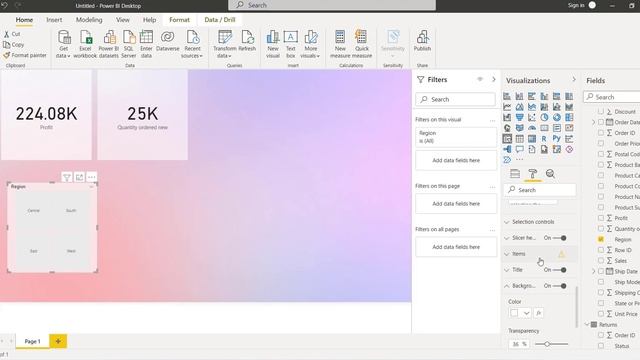The image size is (640, 360).
Task: Open the Format paint roller tab
Action: tap(532, 174)
